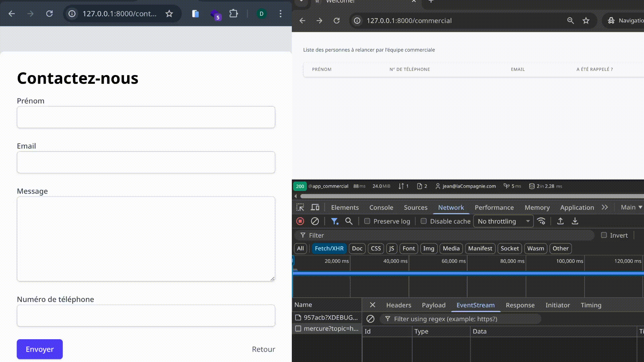
Task: Click the Retour link
Action: pos(263,349)
